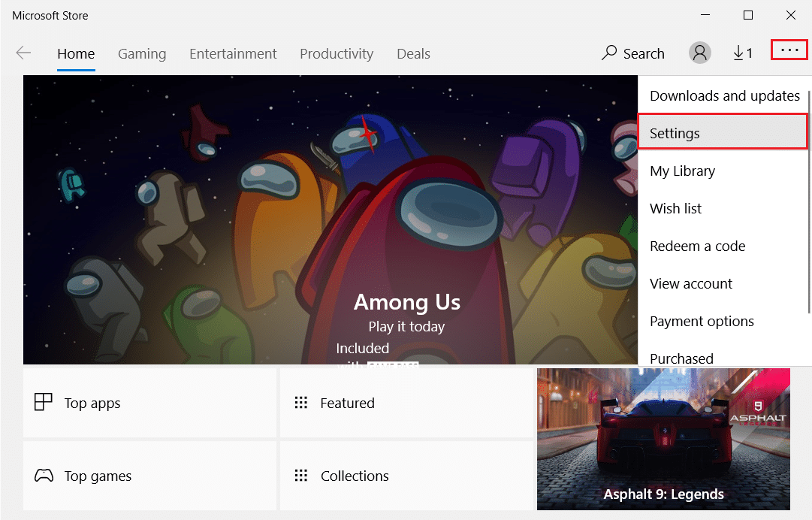The height and width of the screenshot is (520, 812).
Task: Open the Asphalt 9: Legends thumbnail
Action: pyautogui.click(x=663, y=439)
